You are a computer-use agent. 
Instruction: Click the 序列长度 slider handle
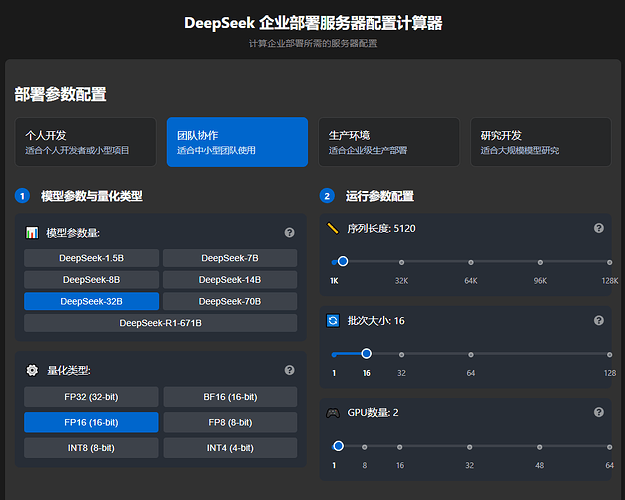coord(343,262)
